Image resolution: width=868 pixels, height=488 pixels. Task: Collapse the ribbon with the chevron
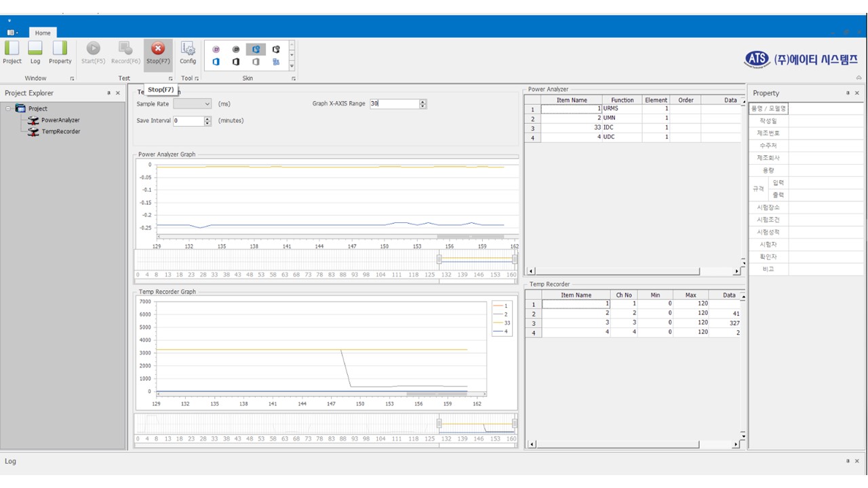(859, 78)
